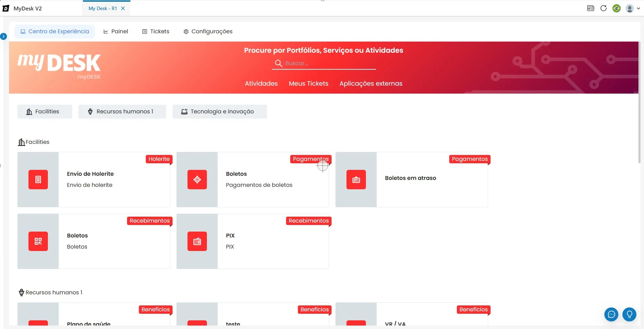Click Recebimentos tag on Boletos card

coord(150,221)
